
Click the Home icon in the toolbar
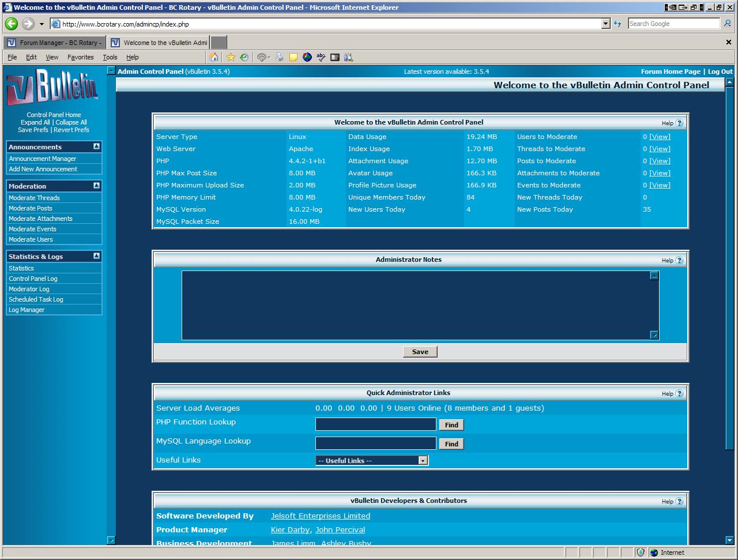(214, 57)
